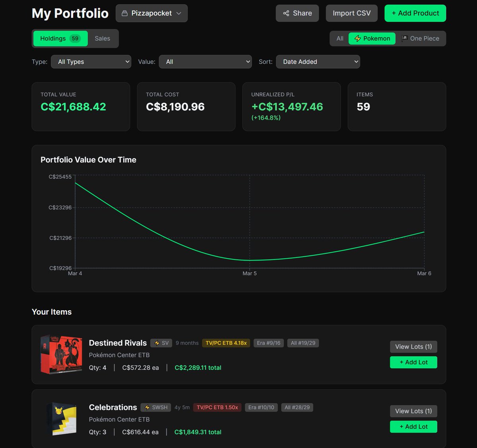Click the Mar 6 axis label
477x448 pixels.
point(424,273)
